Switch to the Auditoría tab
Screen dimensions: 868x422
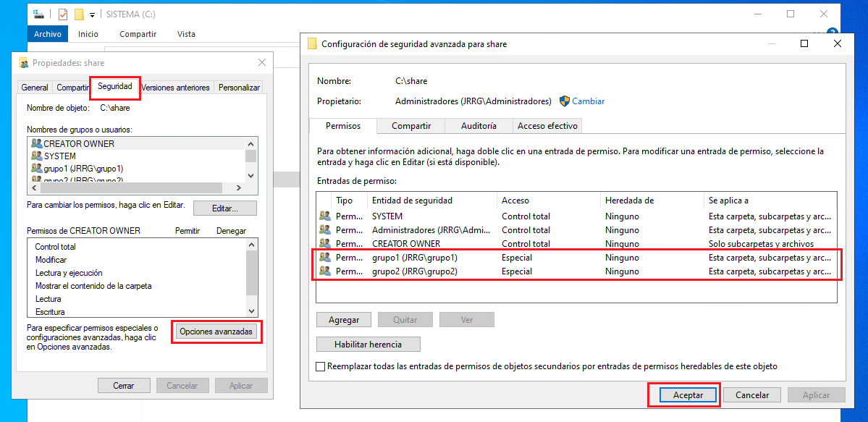(478, 125)
